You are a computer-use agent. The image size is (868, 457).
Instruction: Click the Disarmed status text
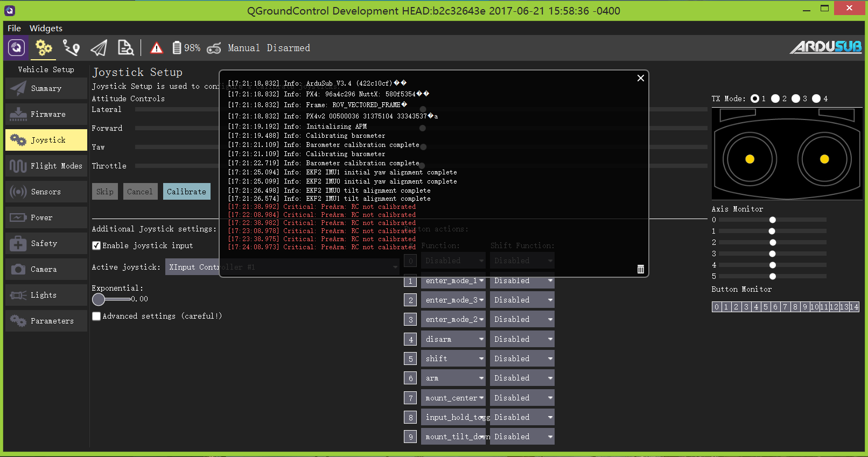[289, 48]
